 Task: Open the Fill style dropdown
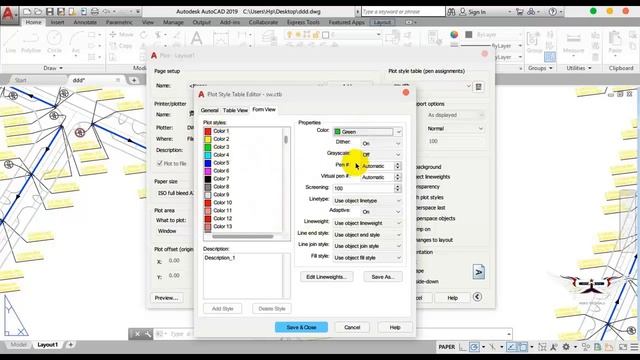click(367, 258)
